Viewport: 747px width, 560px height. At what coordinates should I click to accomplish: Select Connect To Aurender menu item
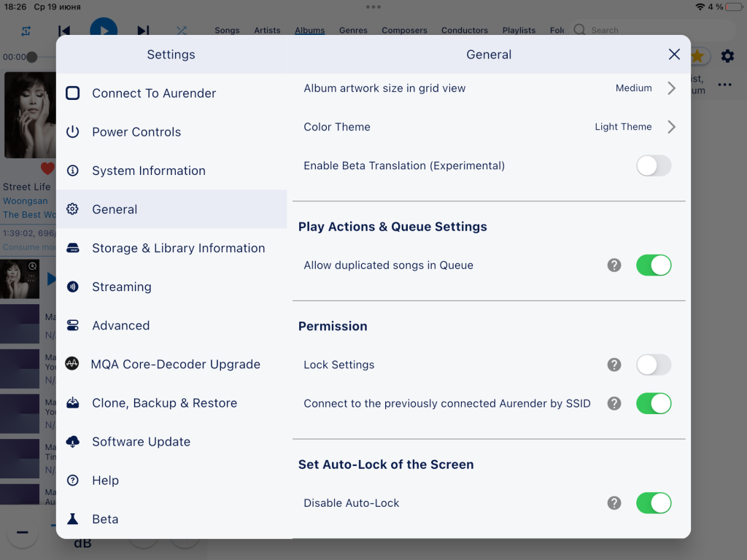coord(171,93)
